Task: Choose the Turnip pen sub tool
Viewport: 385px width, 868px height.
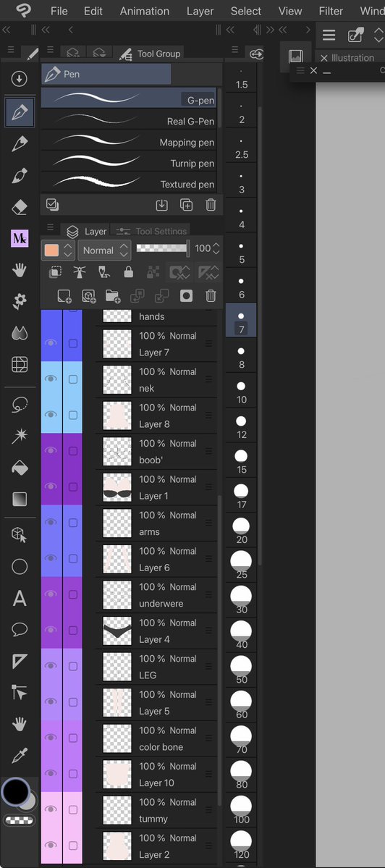Action: (x=130, y=164)
